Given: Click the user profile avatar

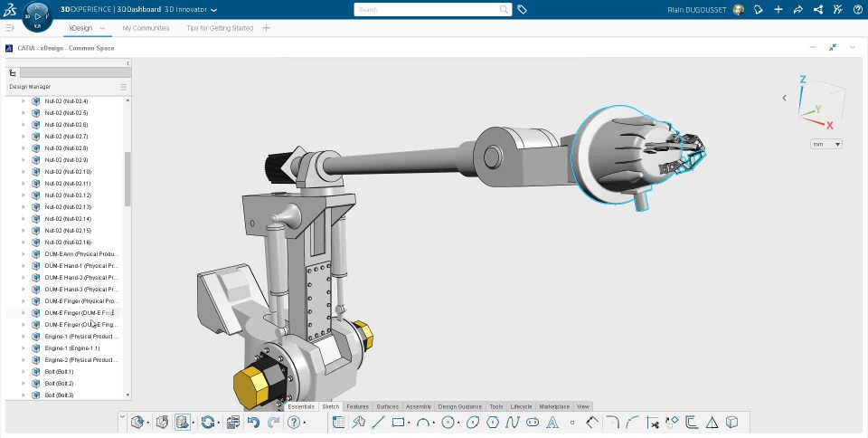Looking at the screenshot, I should tap(739, 9).
